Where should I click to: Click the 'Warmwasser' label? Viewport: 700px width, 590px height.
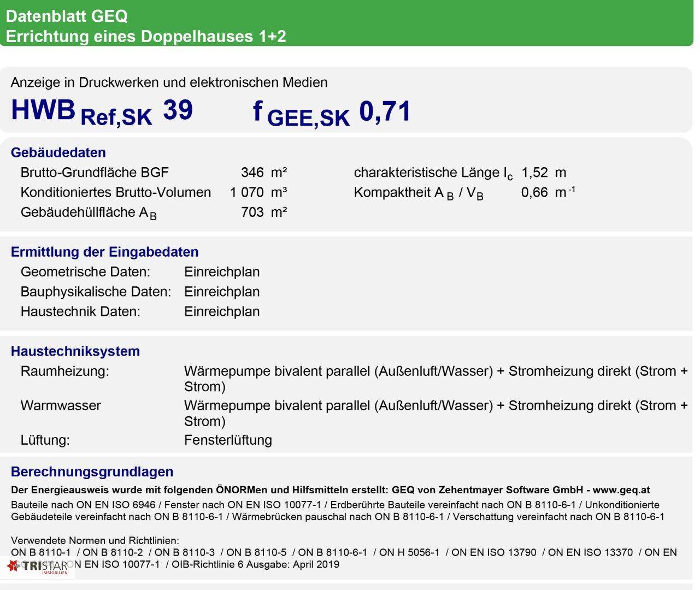[x=61, y=405]
